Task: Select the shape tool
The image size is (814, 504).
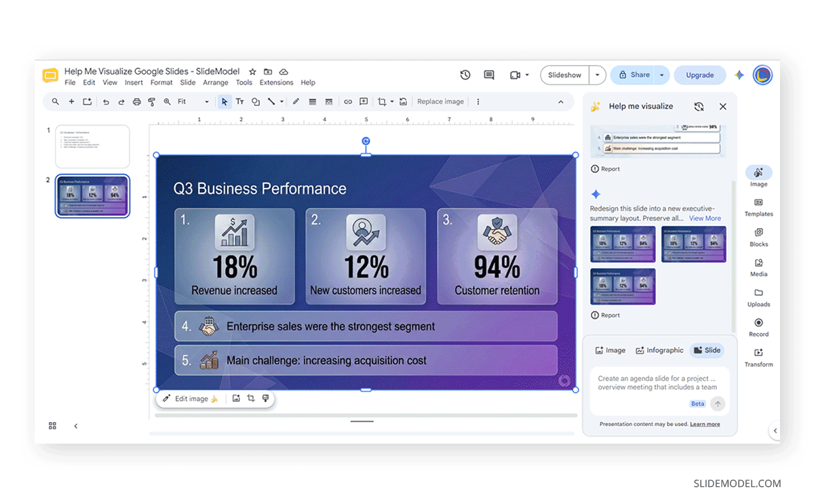Action: (x=256, y=102)
